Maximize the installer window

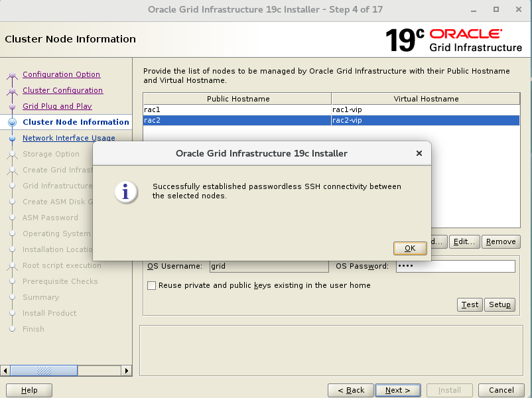496,9
